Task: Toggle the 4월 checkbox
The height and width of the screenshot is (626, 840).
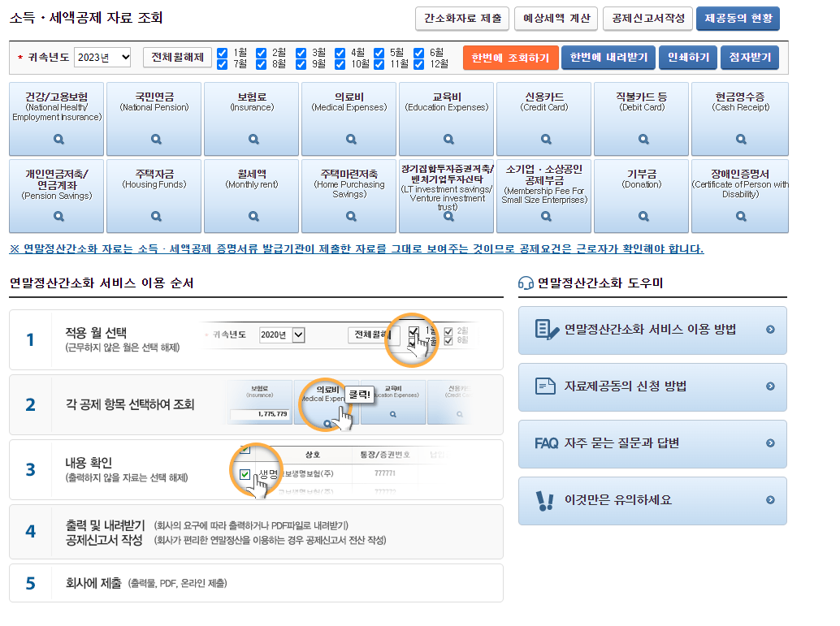Action: coord(340,53)
